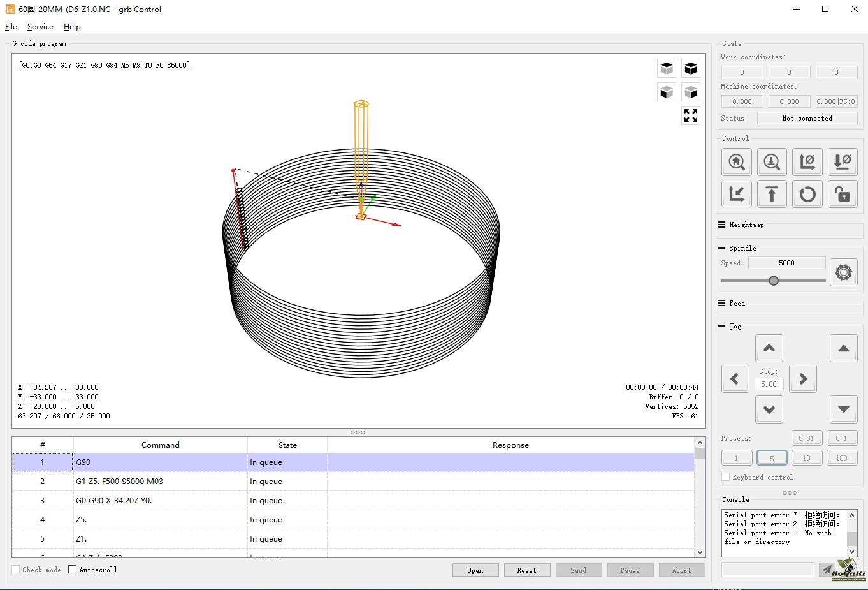Enable the Autoscroll checkbox
This screenshot has width=868, height=590.
pos(73,570)
